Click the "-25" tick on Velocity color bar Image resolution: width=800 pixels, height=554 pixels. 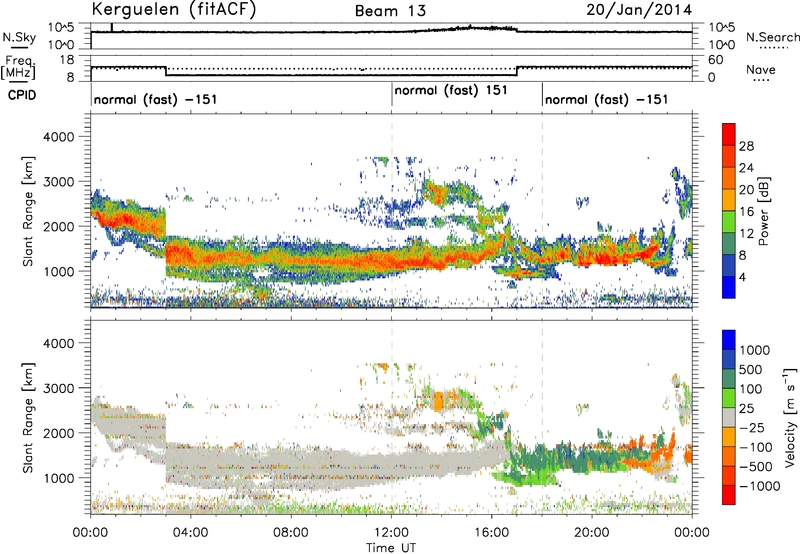pyautogui.click(x=752, y=427)
